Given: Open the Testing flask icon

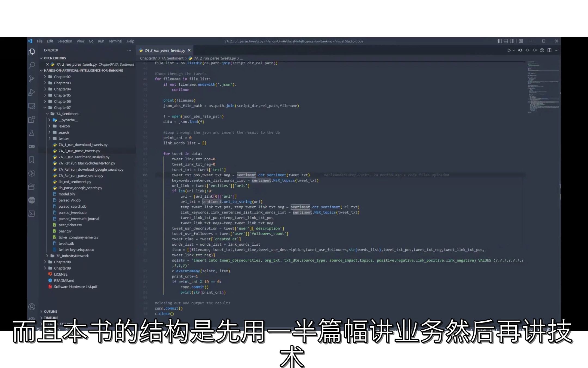Looking at the screenshot, I should [x=32, y=133].
